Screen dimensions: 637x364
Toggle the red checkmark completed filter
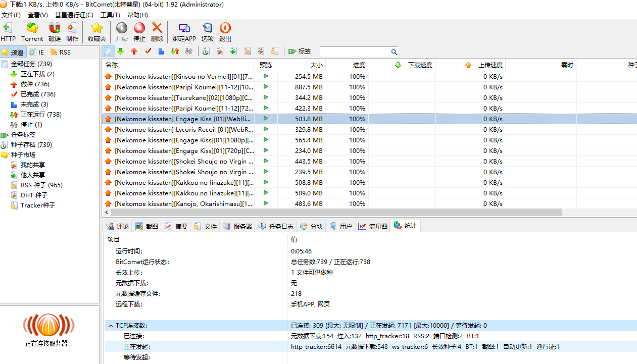tap(148, 51)
